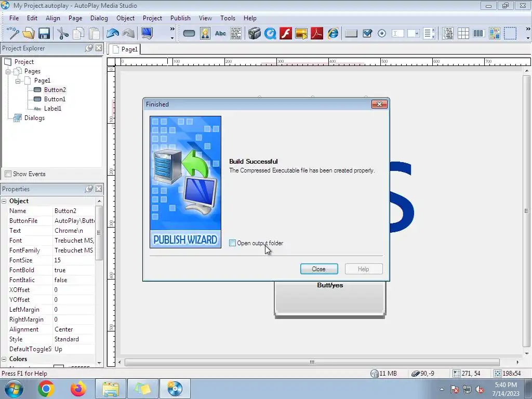Open Google Chrome from the taskbar
Viewport: 532px width, 399px height.
click(46, 389)
